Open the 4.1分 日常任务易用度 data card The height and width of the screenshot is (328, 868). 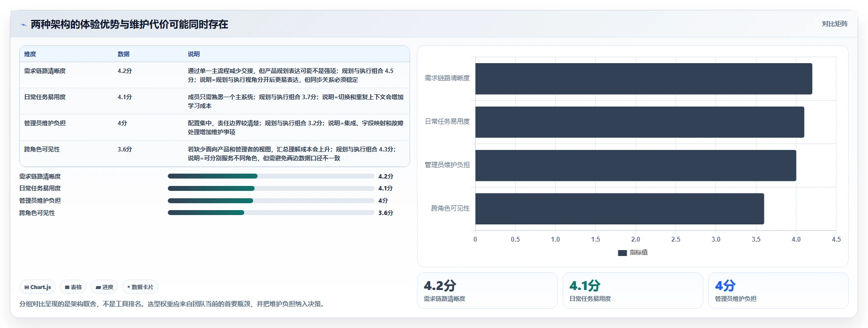[x=633, y=291]
